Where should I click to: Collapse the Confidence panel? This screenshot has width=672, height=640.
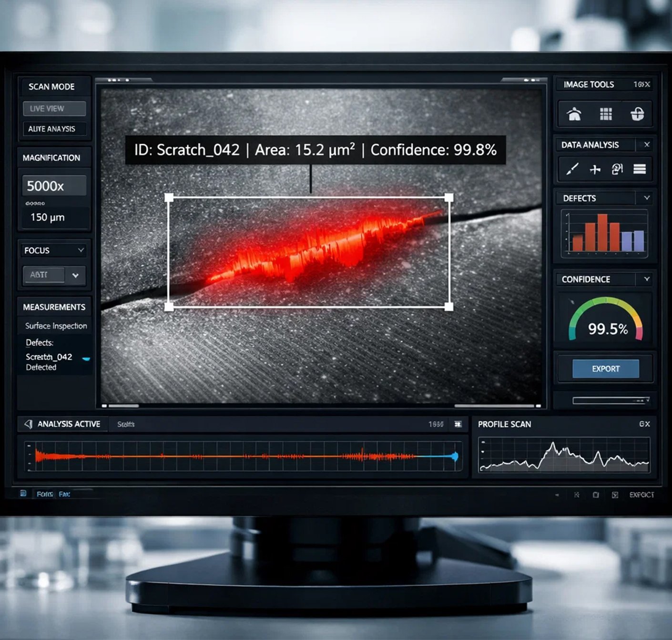point(647,279)
